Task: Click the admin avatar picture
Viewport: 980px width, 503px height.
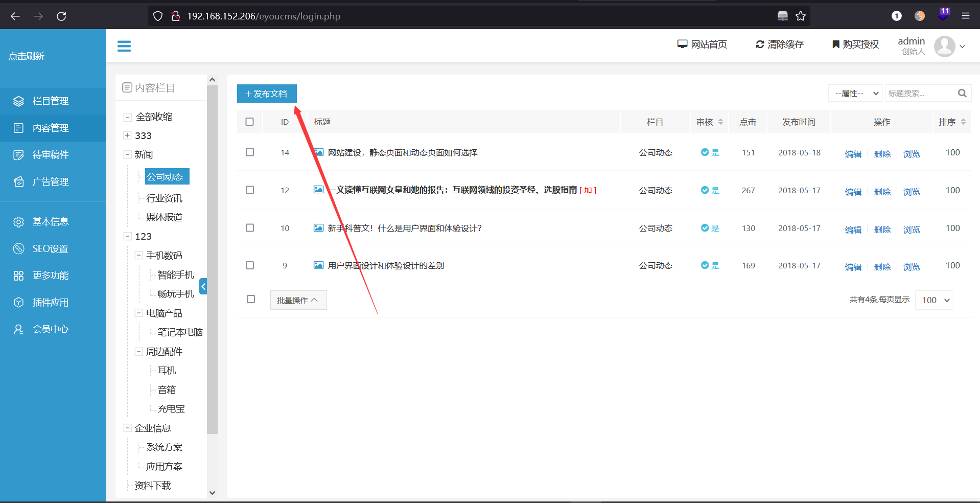Action: click(944, 47)
